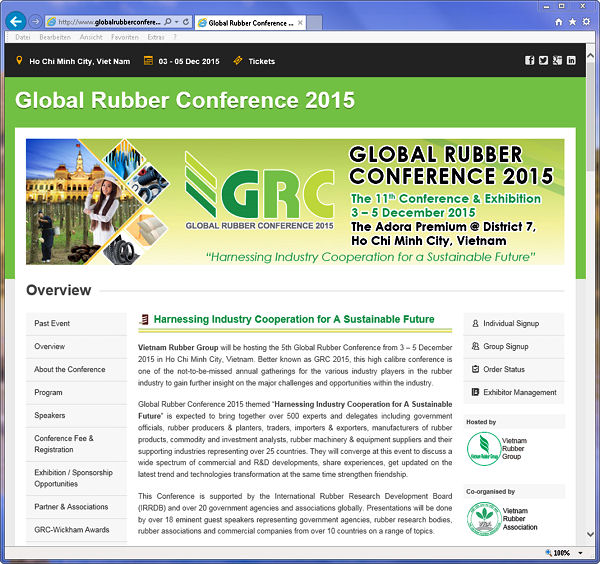Click the Refresh icon in address bar
Screen dimensions: 600x564
coord(186,22)
